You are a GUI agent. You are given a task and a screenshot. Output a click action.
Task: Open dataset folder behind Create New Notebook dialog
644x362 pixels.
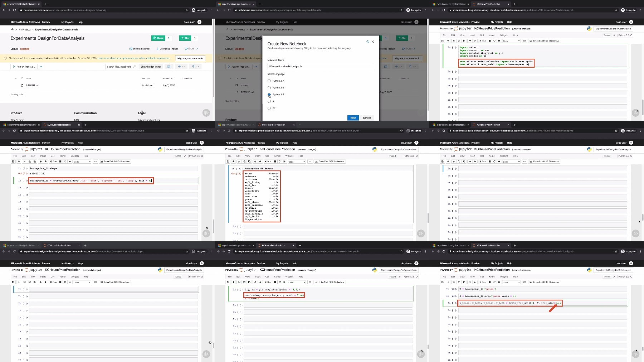[245, 85]
